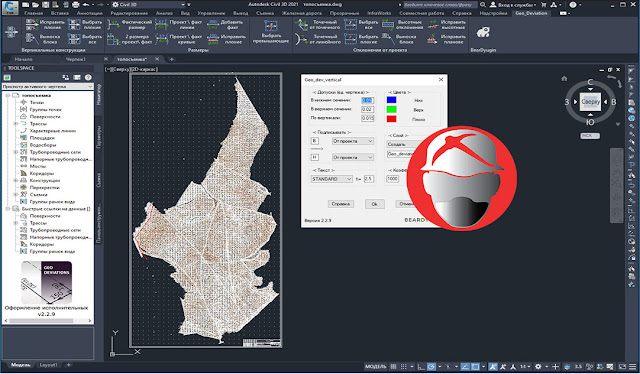The image size is (640, 374).
Task: Click the green 'Верх' color swatch
Action: [391, 109]
